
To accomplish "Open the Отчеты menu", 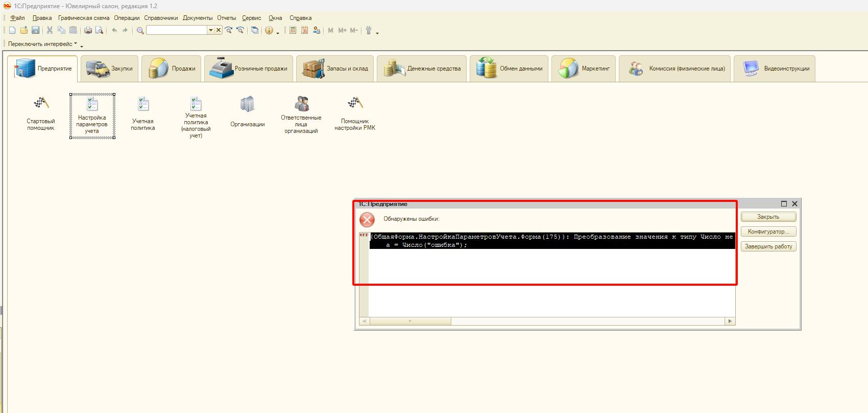I will point(227,18).
